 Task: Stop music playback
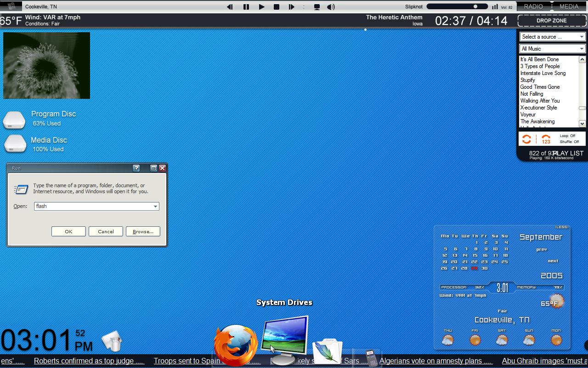point(277,7)
